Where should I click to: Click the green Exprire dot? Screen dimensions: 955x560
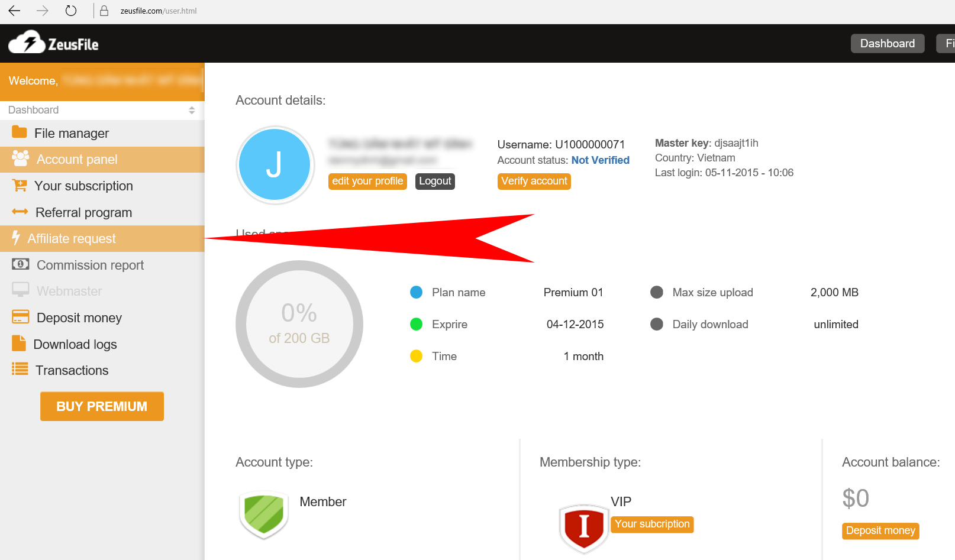point(416,324)
